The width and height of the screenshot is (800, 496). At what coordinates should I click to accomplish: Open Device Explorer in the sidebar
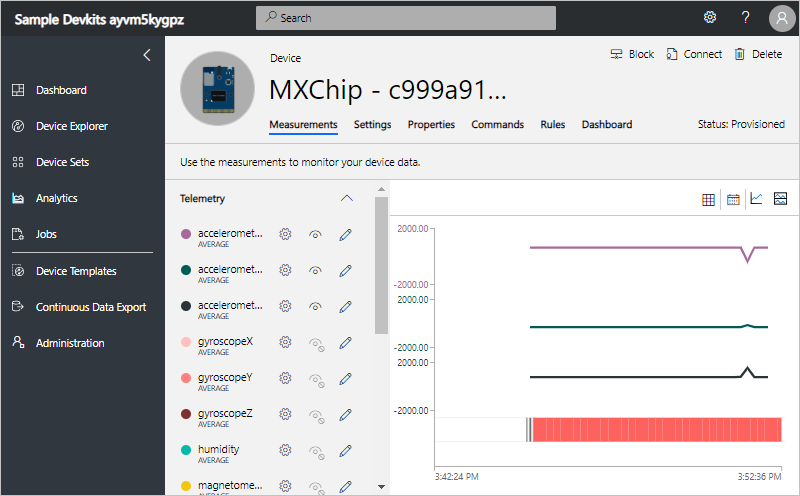pyautogui.click(x=71, y=126)
